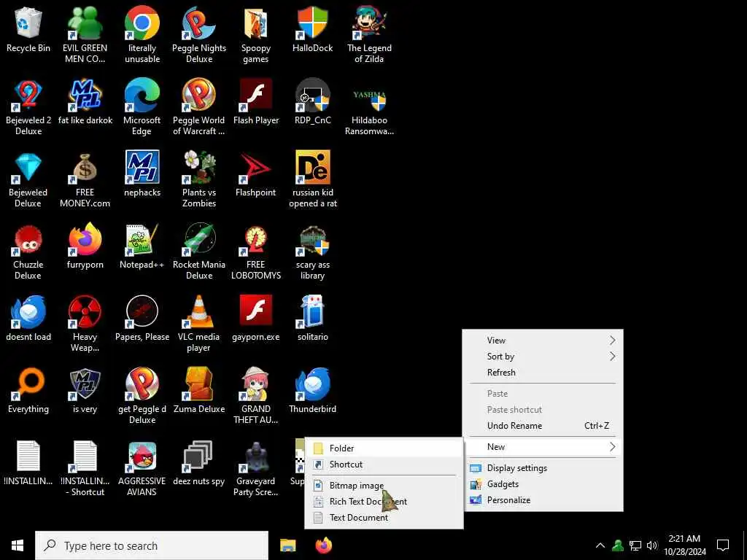Create a new Bitmap image
This screenshot has height=560, width=747.
tap(384, 486)
